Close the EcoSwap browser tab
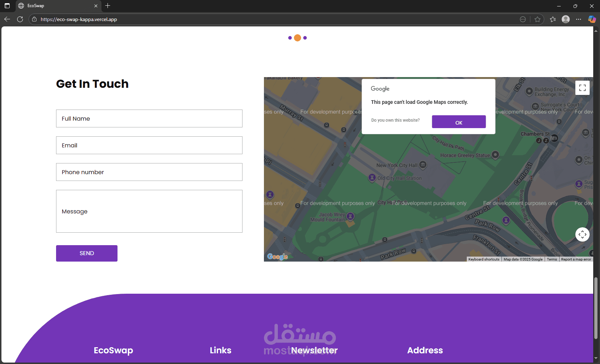Screen dimensions: 600x364 point(96,6)
